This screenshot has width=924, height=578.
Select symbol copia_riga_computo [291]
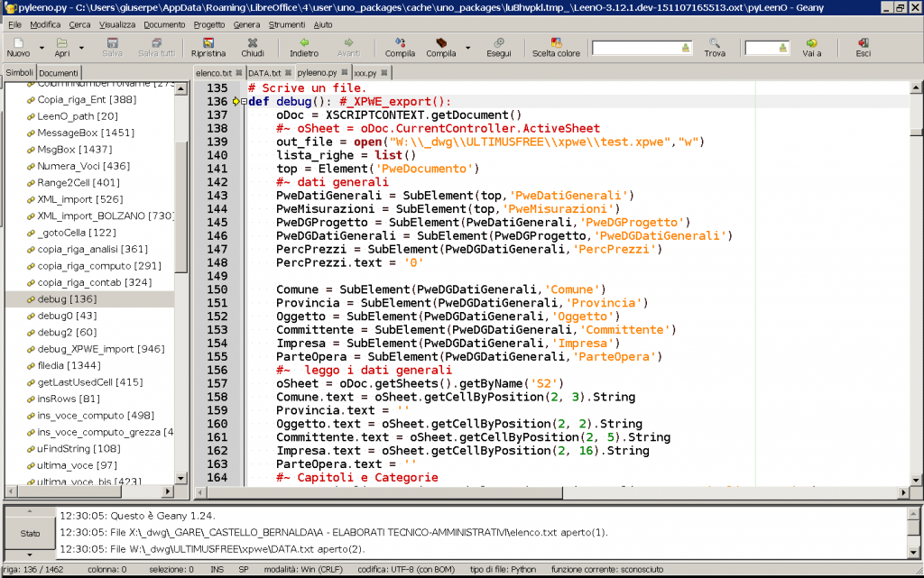[x=99, y=266]
